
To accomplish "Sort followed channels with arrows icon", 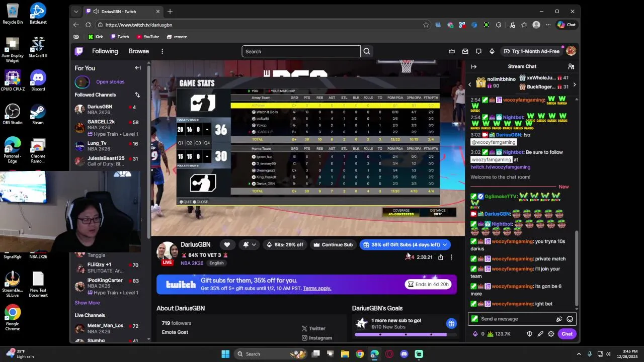I will coord(137,95).
